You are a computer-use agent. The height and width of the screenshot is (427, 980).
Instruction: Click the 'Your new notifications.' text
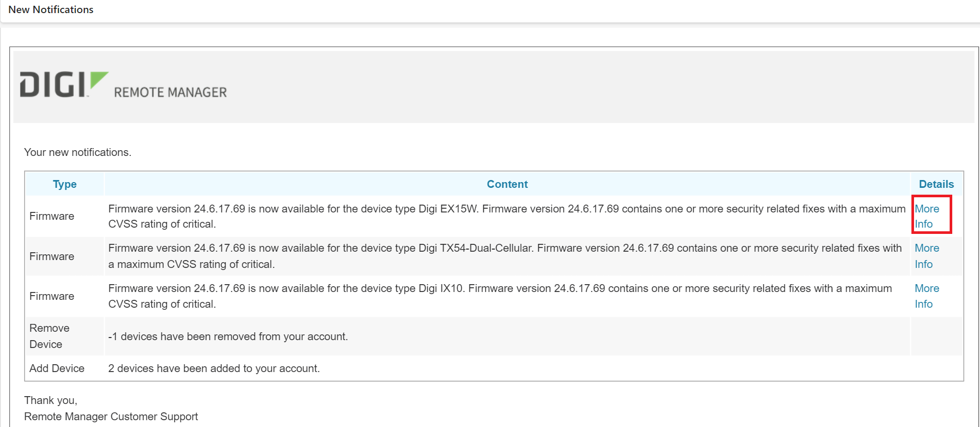tap(77, 152)
